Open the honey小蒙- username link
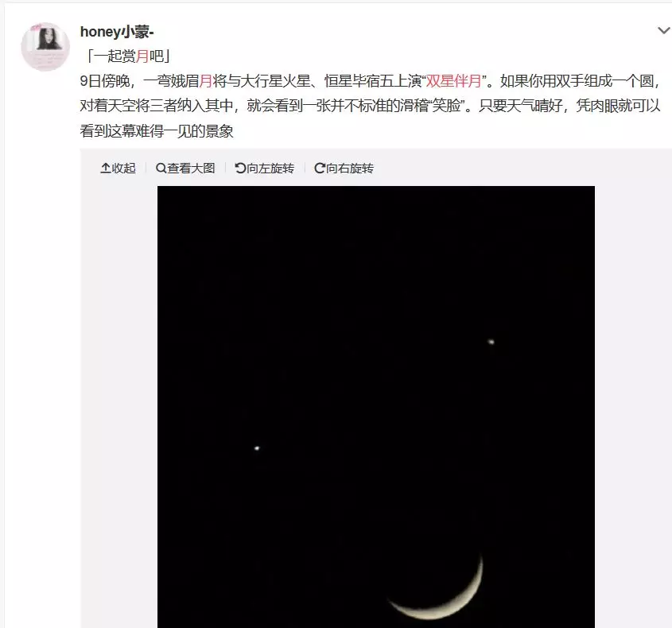The image size is (672, 628). [x=117, y=32]
